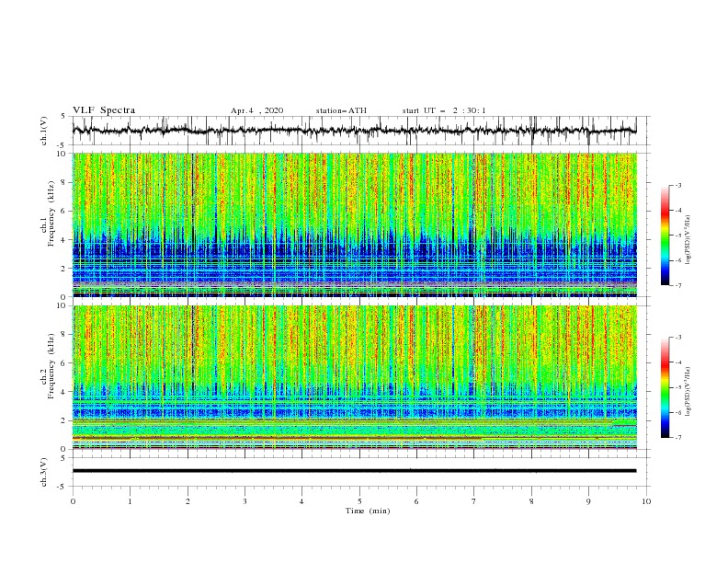
Task: Click time axis tick label '7'
Action: tap(474, 501)
